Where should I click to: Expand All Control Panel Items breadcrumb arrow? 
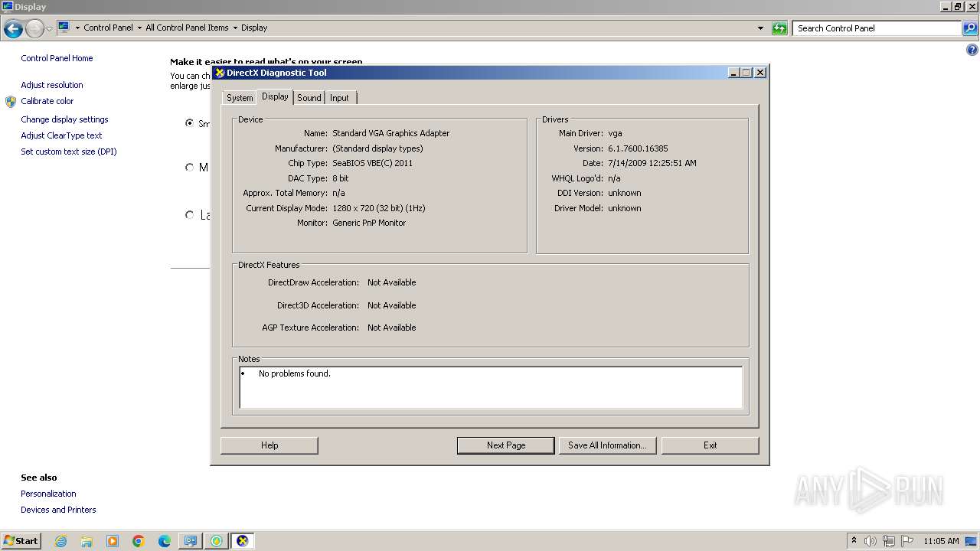pyautogui.click(x=235, y=28)
